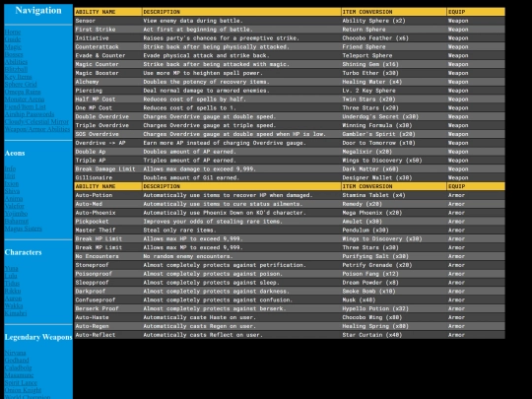Open the Magic page link

(13, 47)
